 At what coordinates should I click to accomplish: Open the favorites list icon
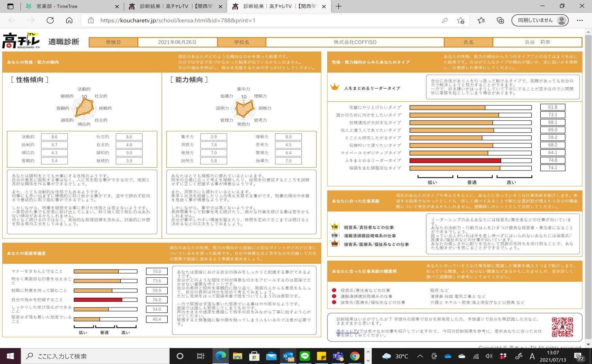point(481,20)
